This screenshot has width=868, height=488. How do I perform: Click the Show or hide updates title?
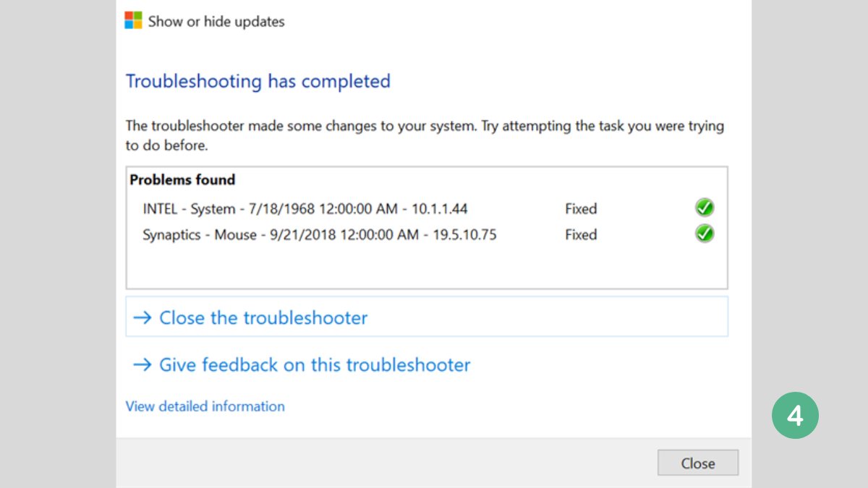click(216, 22)
